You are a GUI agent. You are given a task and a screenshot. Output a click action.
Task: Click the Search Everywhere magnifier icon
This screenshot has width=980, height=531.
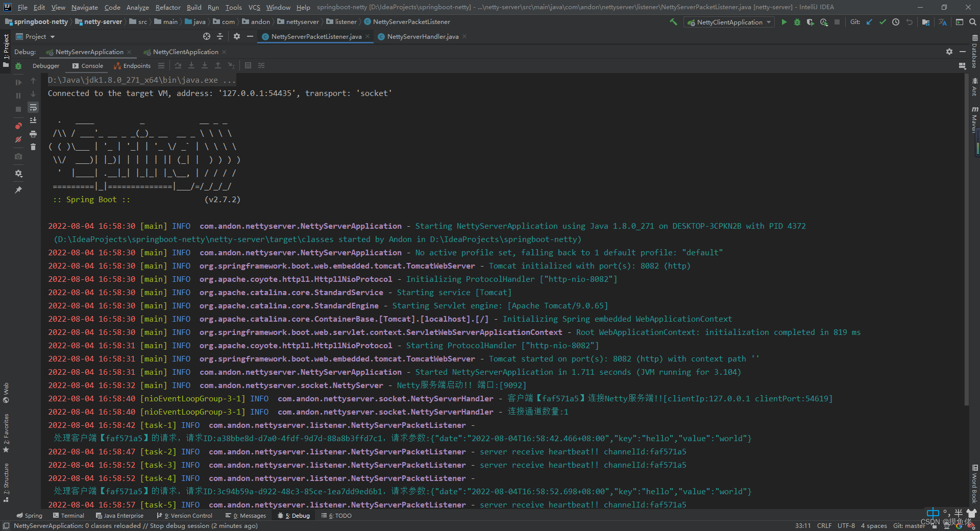tap(973, 22)
